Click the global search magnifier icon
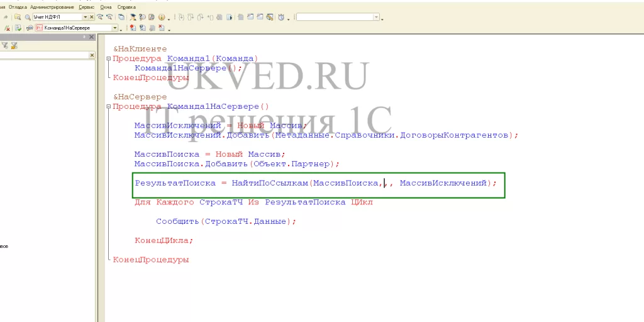This screenshot has height=322, width=644. (x=28, y=18)
